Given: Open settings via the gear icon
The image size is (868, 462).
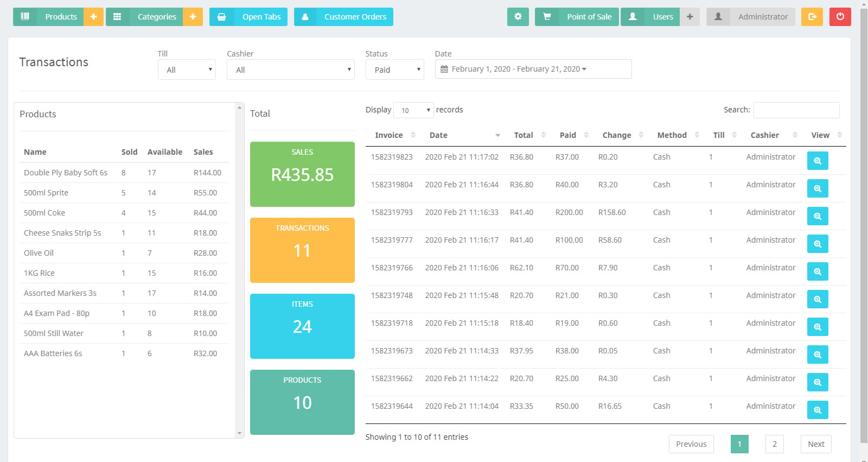Looking at the screenshot, I should 518,17.
